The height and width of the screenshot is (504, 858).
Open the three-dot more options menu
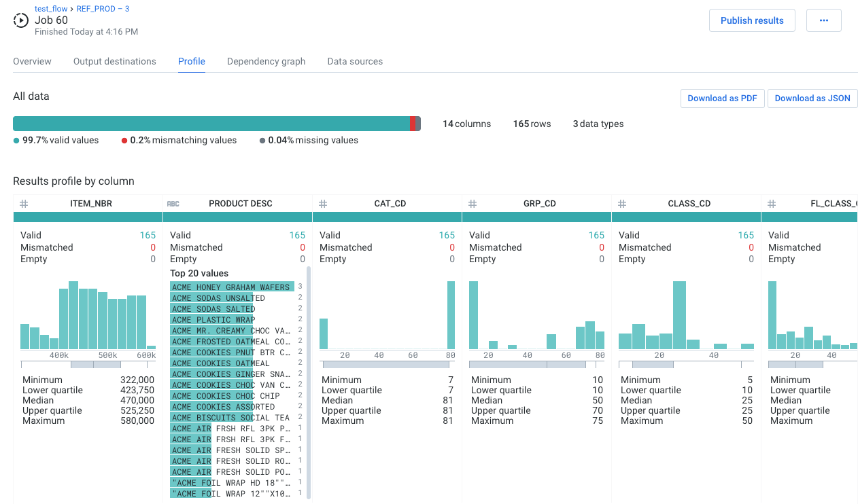(x=823, y=20)
